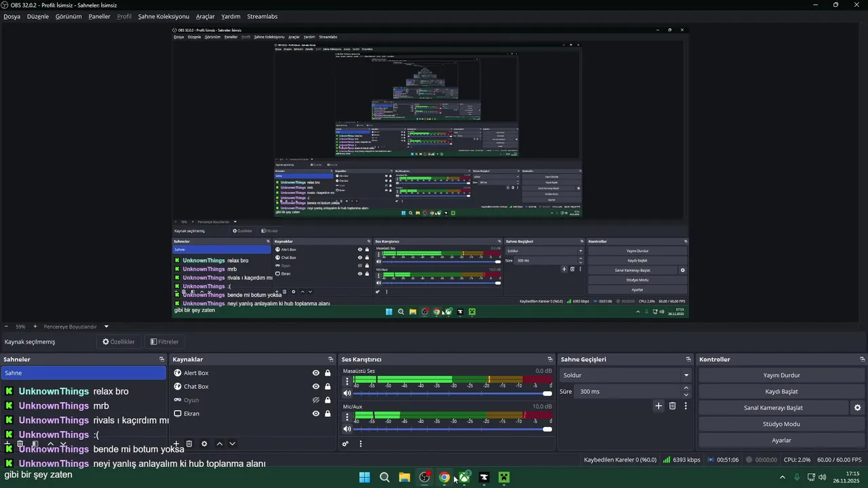Move source up in Kaynaklar toolbar
Screen dimensions: 868x488
(219, 444)
